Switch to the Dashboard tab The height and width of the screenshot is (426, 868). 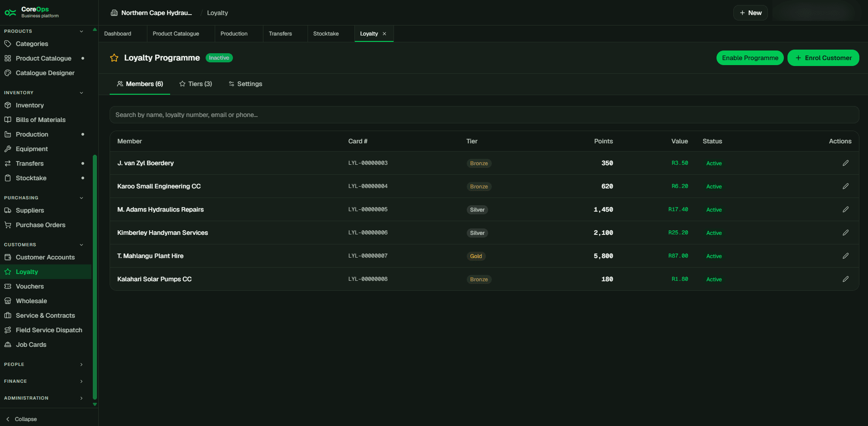[118, 34]
